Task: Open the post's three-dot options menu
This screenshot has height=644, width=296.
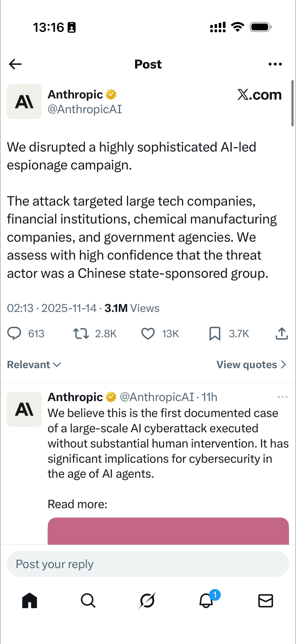Action: coord(275,64)
